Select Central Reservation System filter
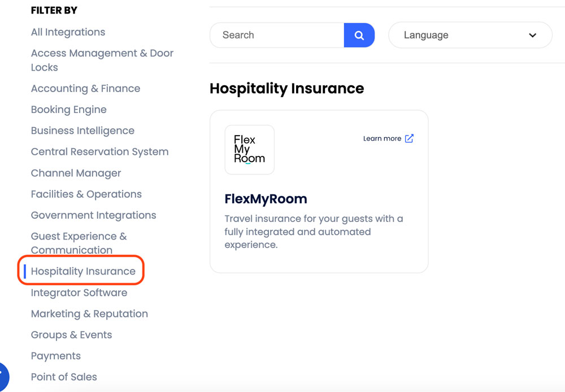565x392 pixels. [100, 152]
